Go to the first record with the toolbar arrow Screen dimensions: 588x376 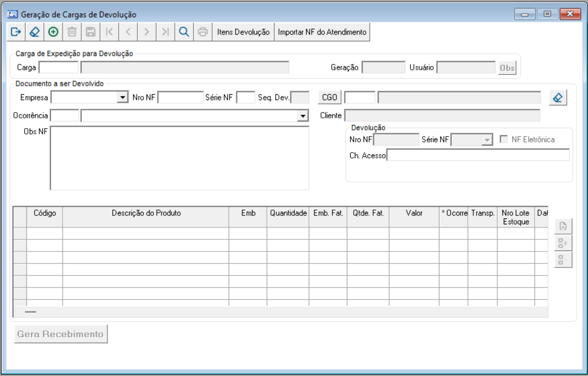(x=109, y=32)
